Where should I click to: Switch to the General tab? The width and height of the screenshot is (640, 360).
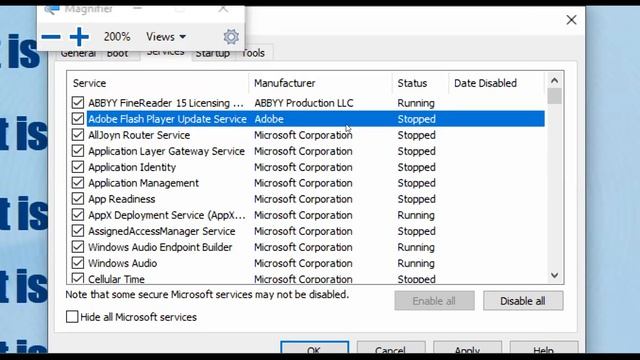tap(78, 54)
